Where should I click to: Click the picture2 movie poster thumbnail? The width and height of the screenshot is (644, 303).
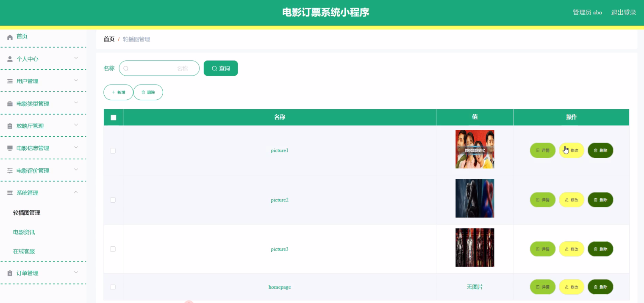pyautogui.click(x=475, y=198)
